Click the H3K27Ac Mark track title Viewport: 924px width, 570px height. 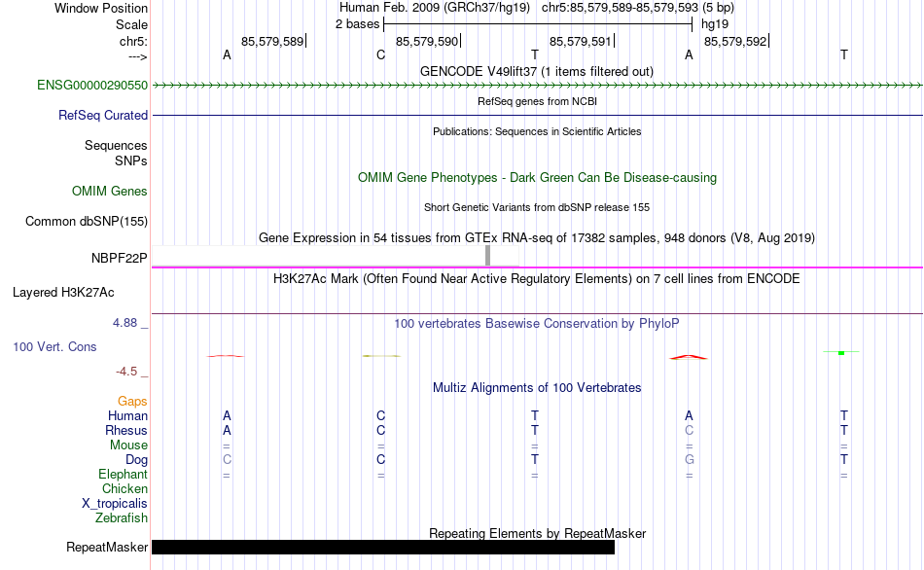click(536, 279)
